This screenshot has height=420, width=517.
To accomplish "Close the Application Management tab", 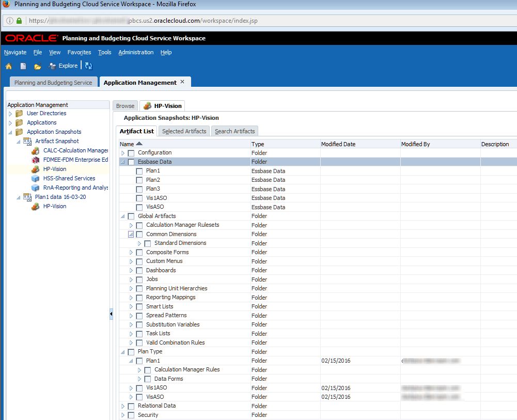I will tap(182, 82).
